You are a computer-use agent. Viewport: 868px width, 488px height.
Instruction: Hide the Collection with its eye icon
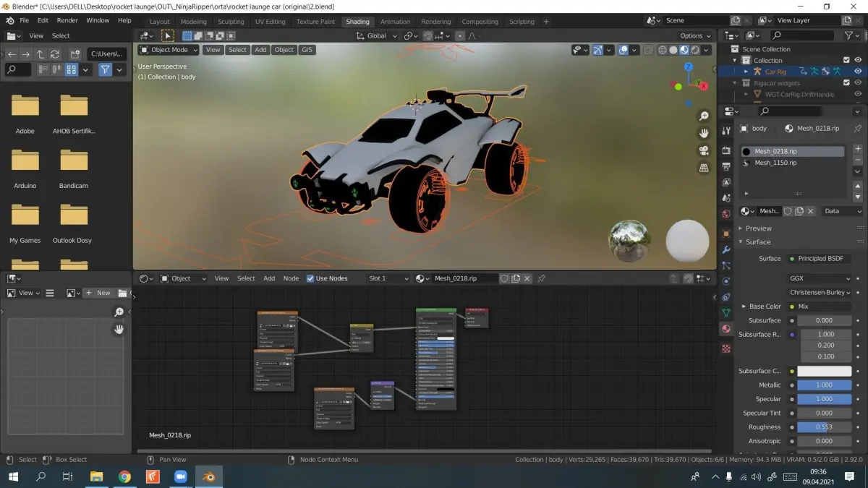tap(858, 60)
